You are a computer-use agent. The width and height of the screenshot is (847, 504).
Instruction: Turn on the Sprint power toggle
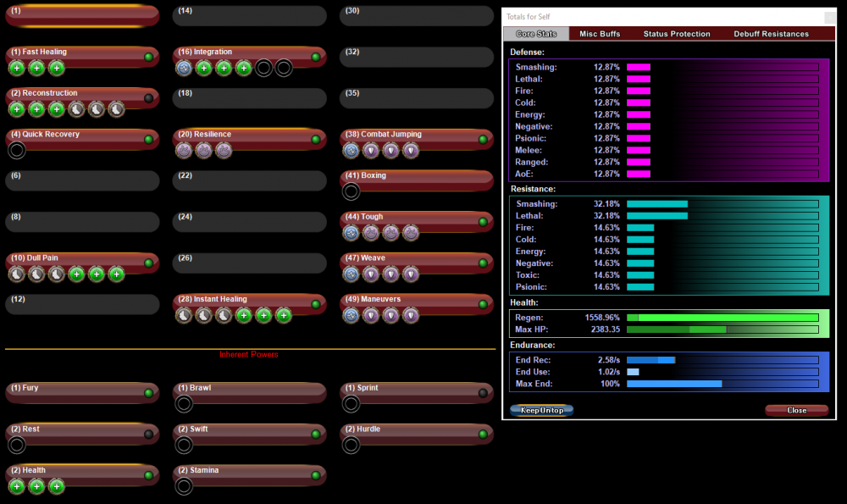click(x=483, y=393)
